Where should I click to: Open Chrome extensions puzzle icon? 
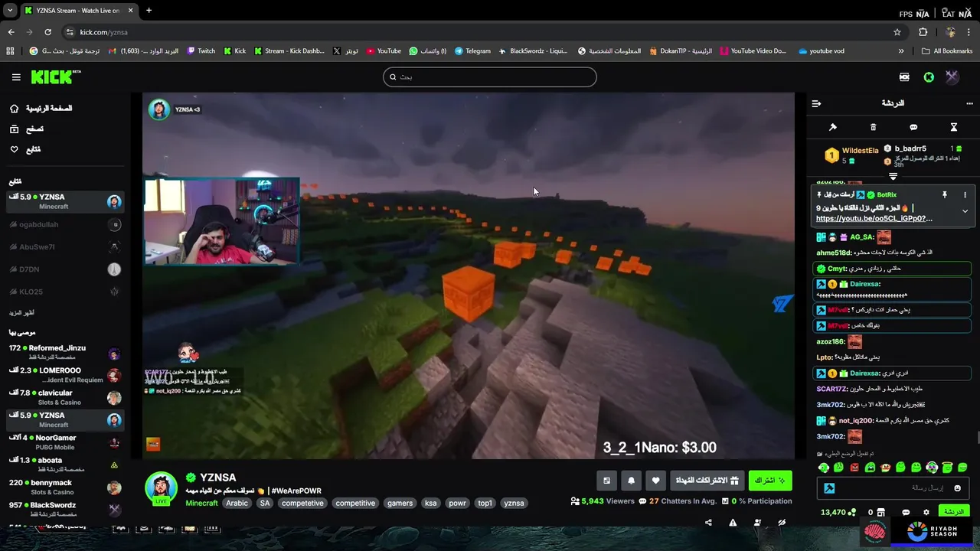click(x=923, y=32)
